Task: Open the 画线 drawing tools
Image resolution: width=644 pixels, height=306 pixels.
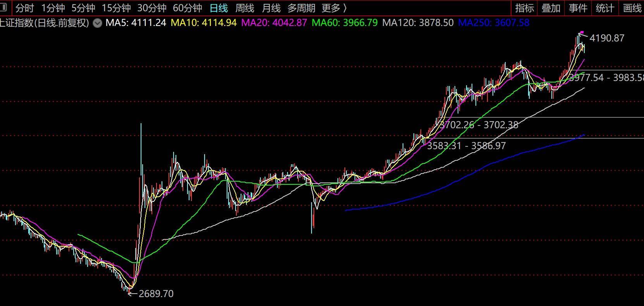Action: click(632, 8)
